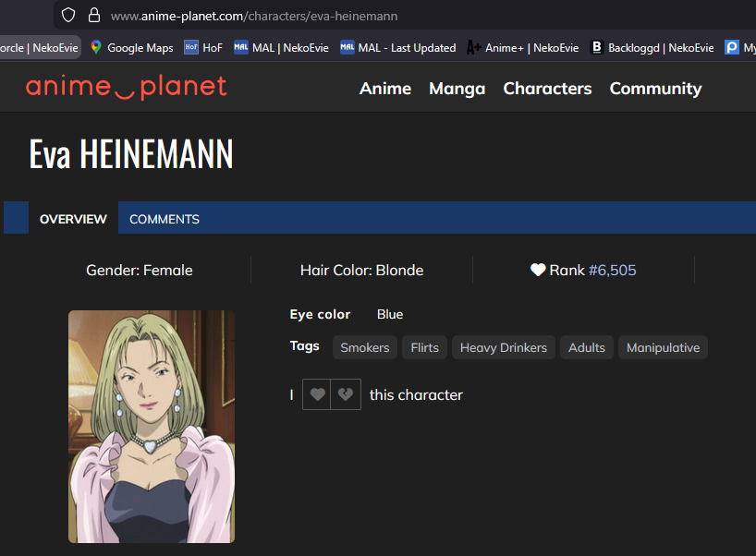
Task: Click the rank #6,505 link
Action: (x=613, y=271)
